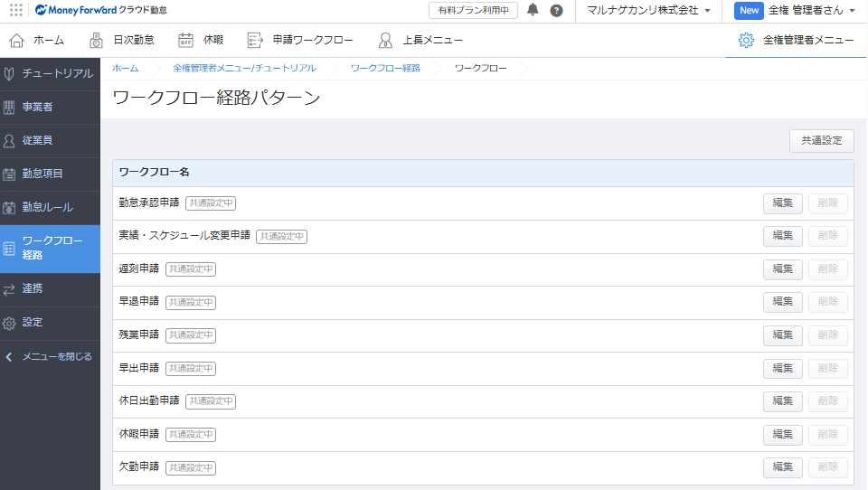Open the app launcher grid icon

tap(16, 10)
